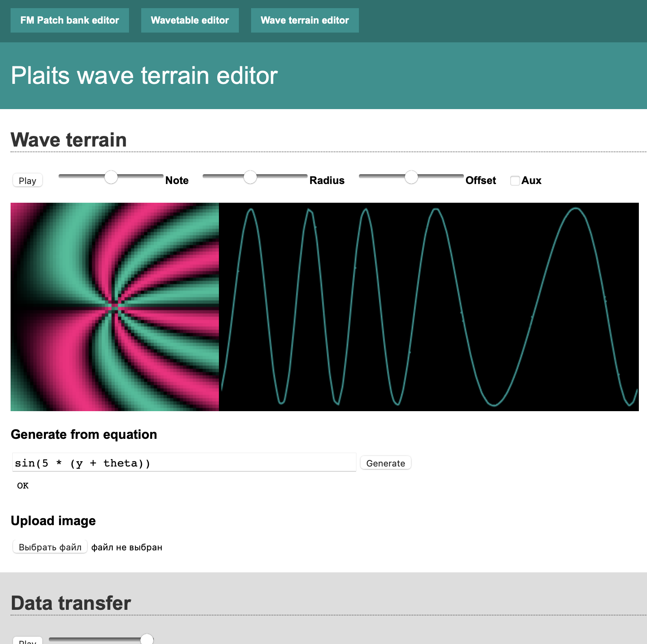Click the Plaits wave terrain editor title

(x=144, y=76)
